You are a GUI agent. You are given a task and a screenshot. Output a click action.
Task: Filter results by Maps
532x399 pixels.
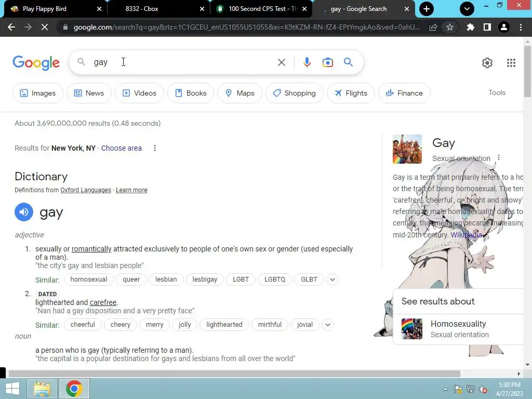pyautogui.click(x=240, y=93)
